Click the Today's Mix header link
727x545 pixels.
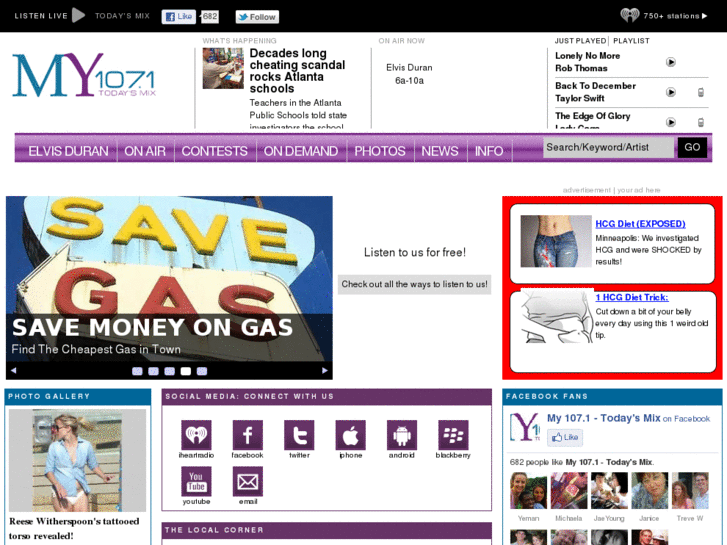(122, 16)
